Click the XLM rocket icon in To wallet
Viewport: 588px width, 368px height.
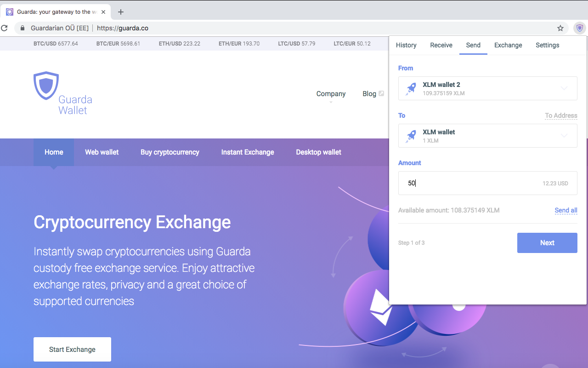pos(410,135)
